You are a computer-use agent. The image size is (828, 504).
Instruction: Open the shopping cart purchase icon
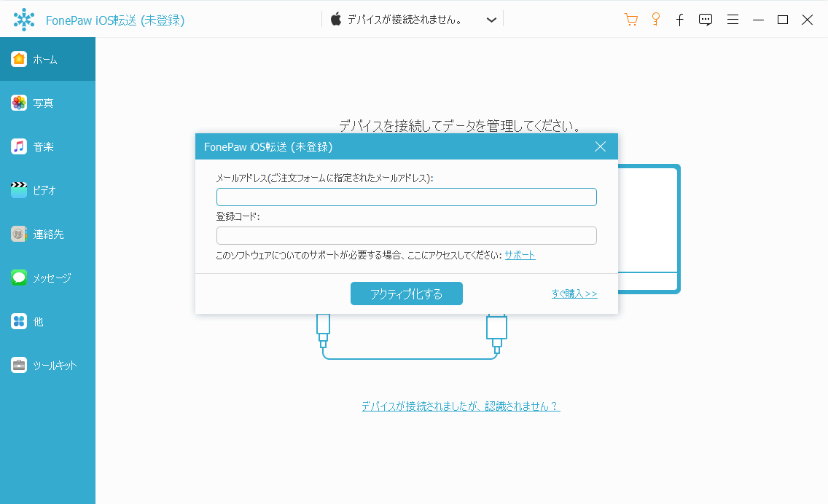tap(631, 20)
